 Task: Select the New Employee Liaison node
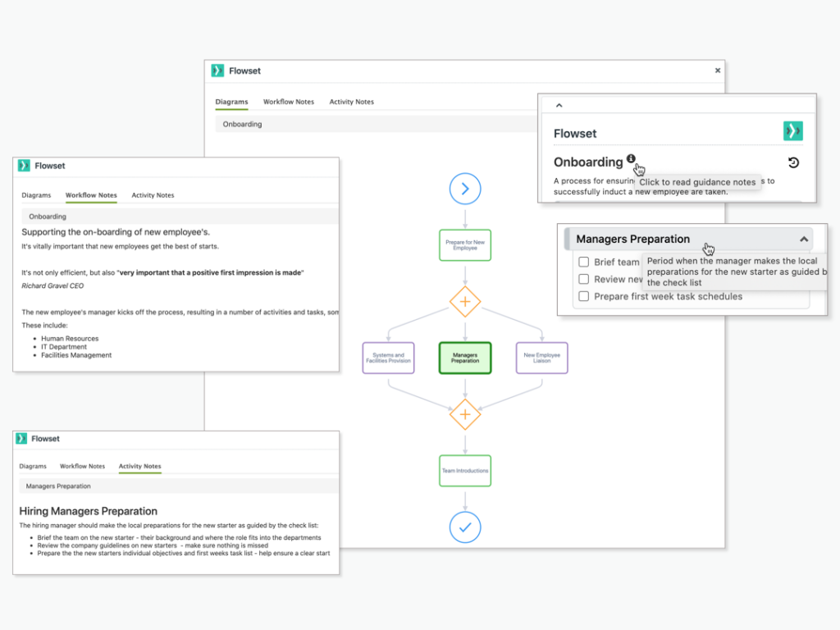coord(541,358)
